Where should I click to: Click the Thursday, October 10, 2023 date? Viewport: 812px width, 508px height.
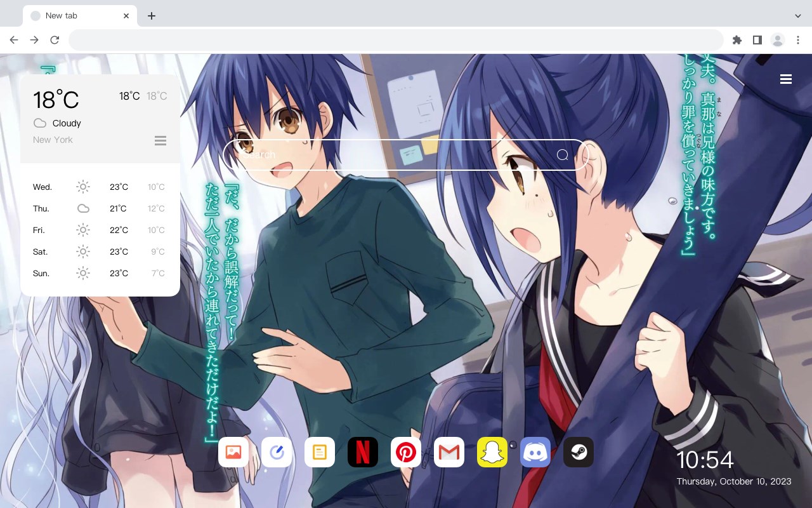[x=734, y=481]
